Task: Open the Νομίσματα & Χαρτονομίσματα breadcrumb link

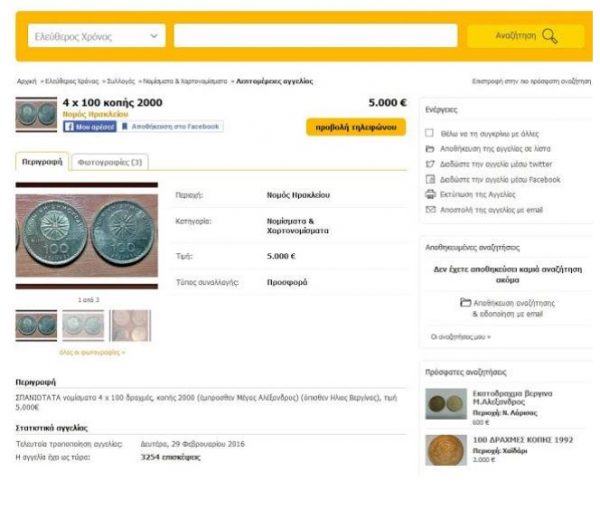Action: [x=185, y=81]
